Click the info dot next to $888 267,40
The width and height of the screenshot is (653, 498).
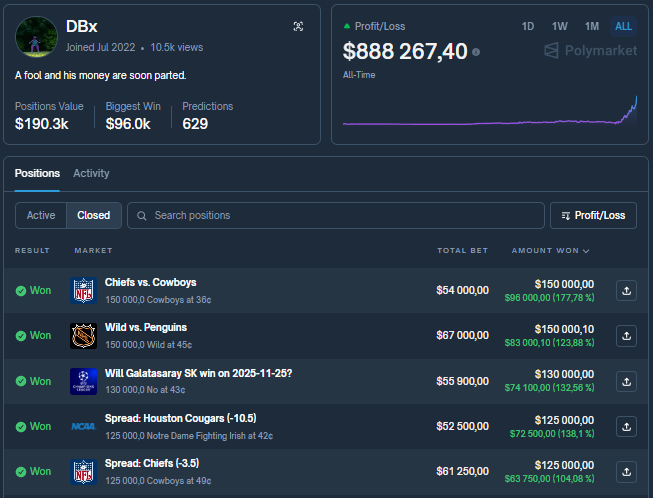pyautogui.click(x=476, y=52)
